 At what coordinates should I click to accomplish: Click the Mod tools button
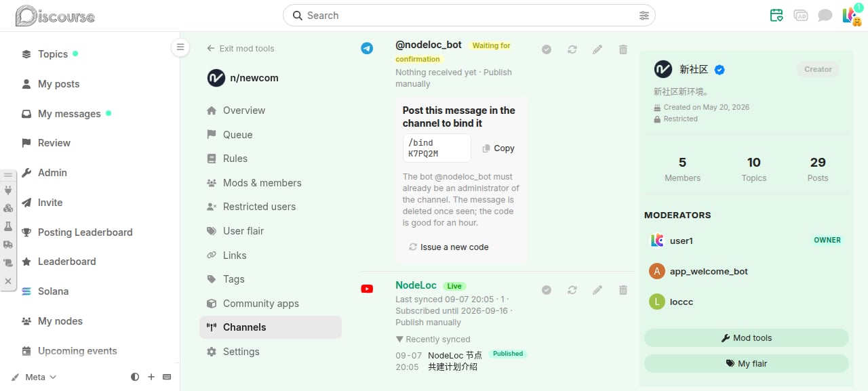pos(747,338)
